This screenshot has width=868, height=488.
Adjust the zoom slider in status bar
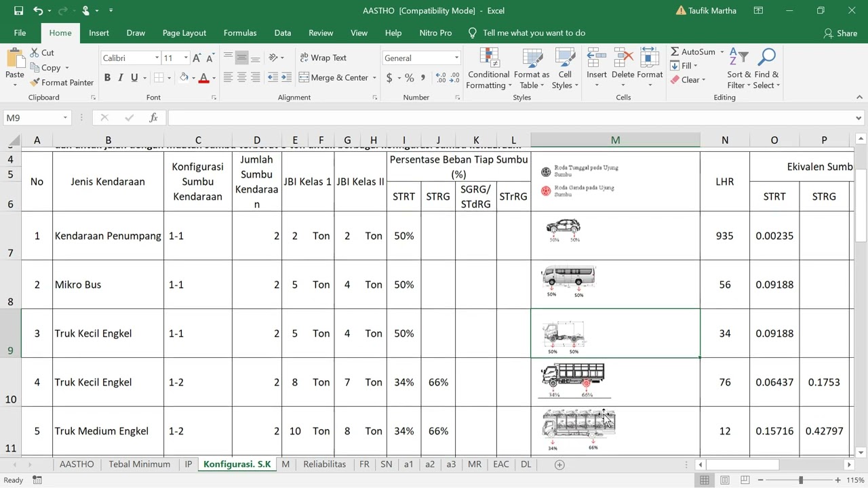tap(800, 481)
